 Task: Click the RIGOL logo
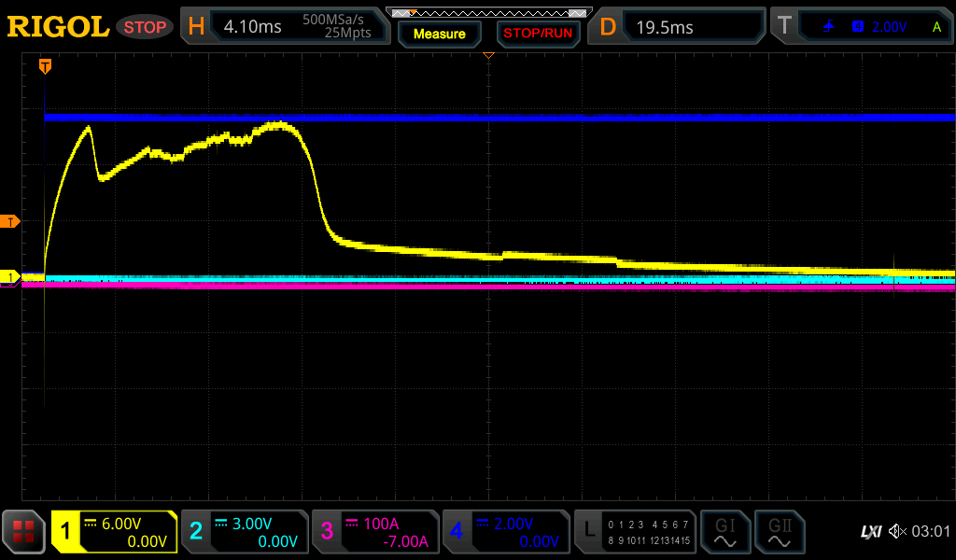pos(58,27)
